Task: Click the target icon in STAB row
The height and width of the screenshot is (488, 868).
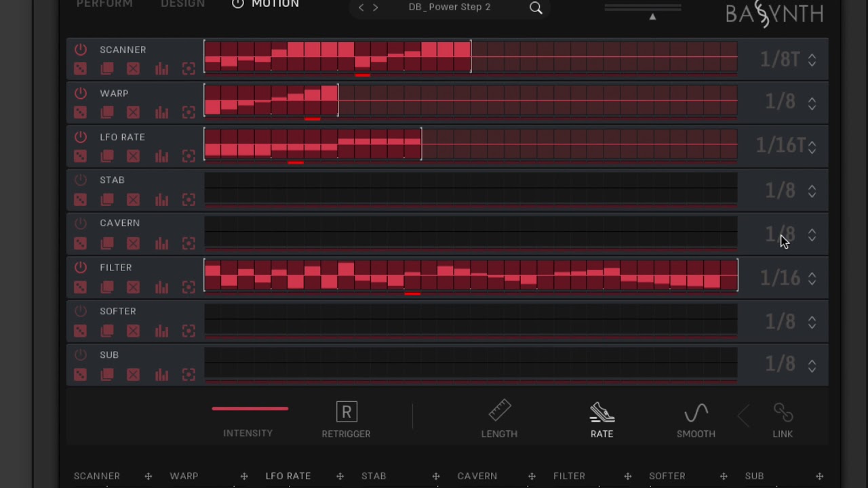Action: tap(189, 199)
